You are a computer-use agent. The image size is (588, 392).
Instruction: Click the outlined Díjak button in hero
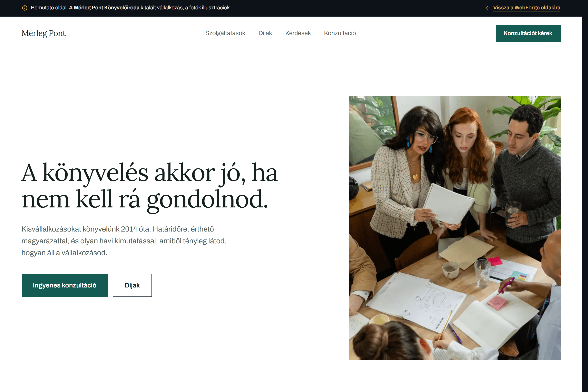(132, 285)
